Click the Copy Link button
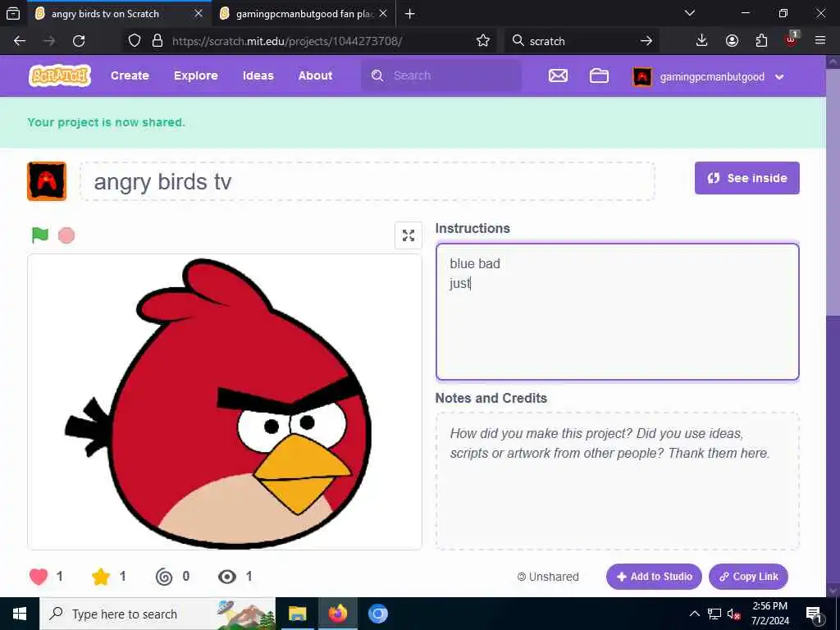840x630 pixels. tap(748, 577)
